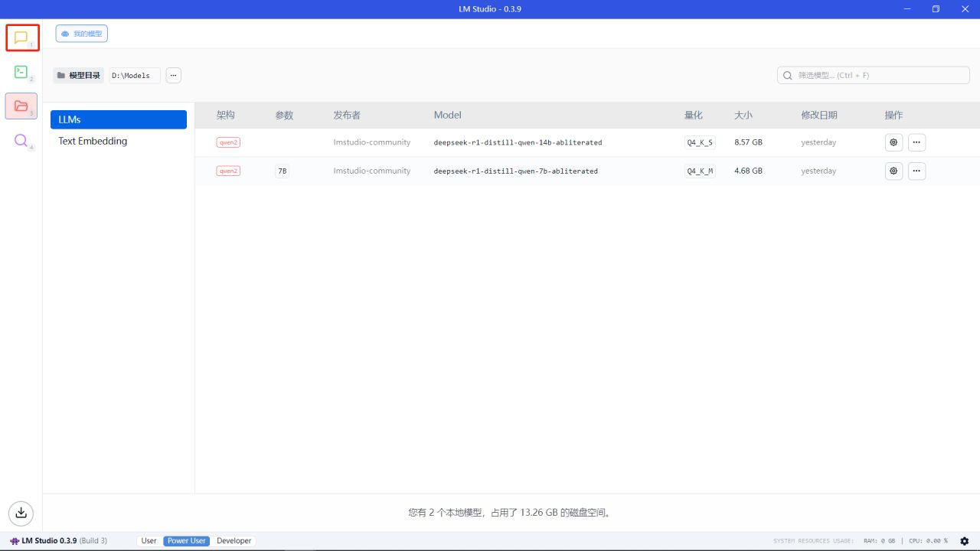980x551 pixels.
Task: Open the Downloads panel button
Action: tap(21, 513)
